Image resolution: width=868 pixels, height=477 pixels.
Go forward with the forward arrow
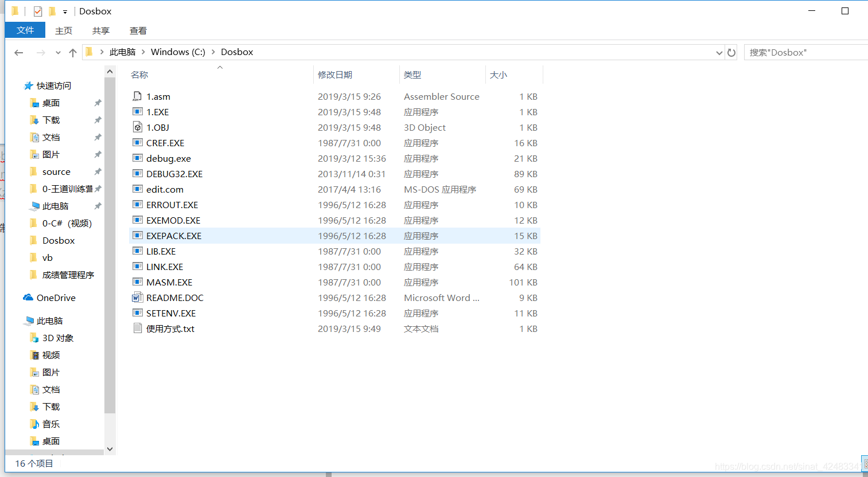41,52
